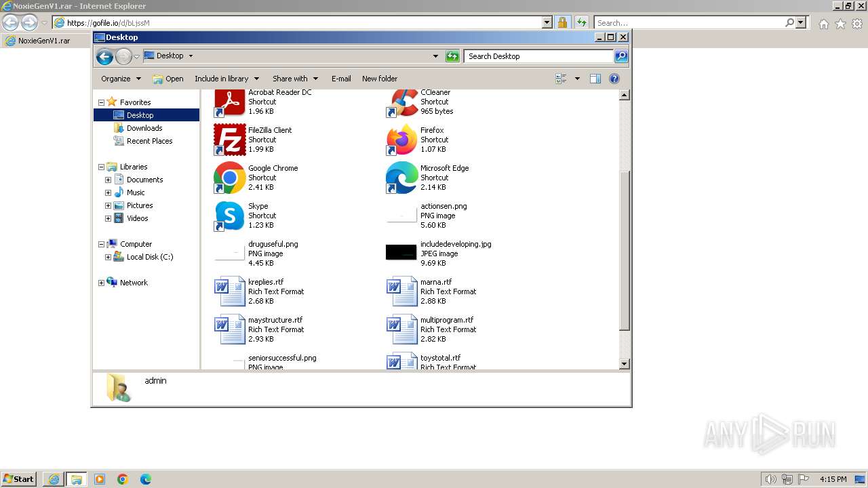
Task: Collapse the Favorites group
Action: tap(101, 102)
